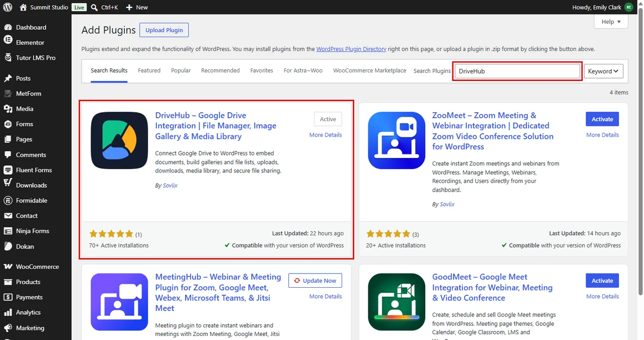Open the GoodMeet plugin logo thumbnail

click(396, 302)
